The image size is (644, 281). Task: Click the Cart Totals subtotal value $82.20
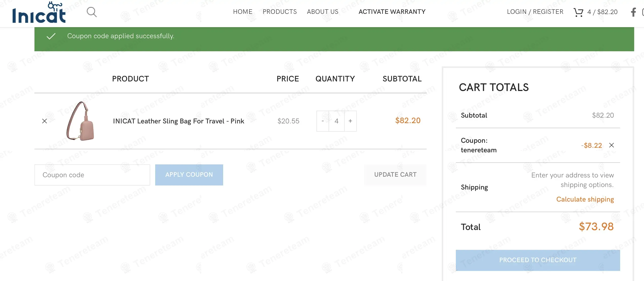[603, 115]
